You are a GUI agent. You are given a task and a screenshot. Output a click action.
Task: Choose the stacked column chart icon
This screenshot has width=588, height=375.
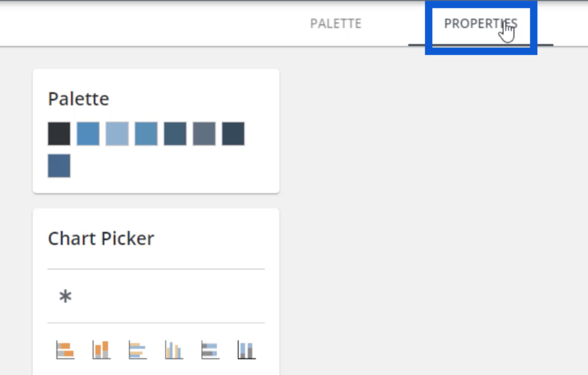[x=101, y=350]
